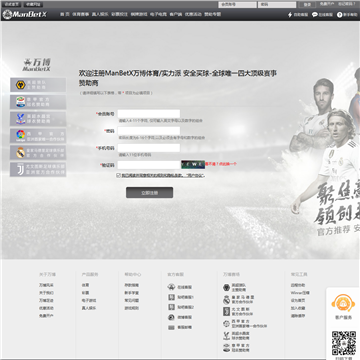This screenshot has height=360, width=360.
Task: Open 电子电竞 in the main navigation
Action: 158,14
